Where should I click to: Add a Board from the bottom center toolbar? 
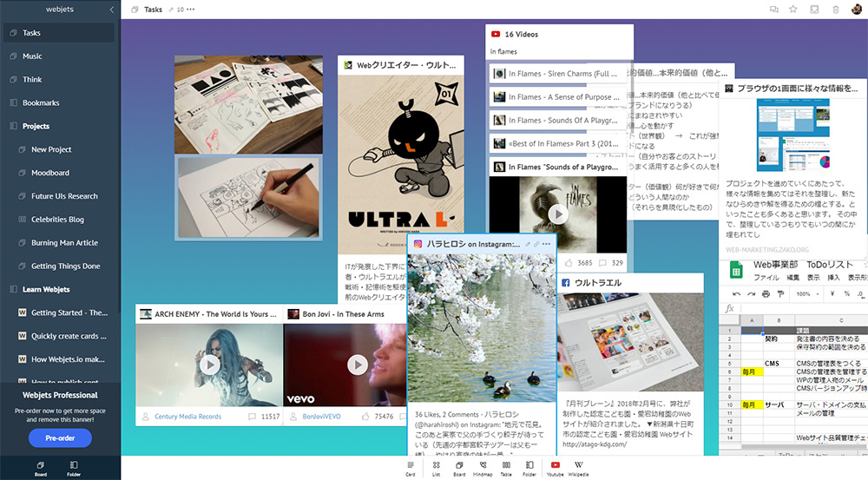[x=459, y=469]
